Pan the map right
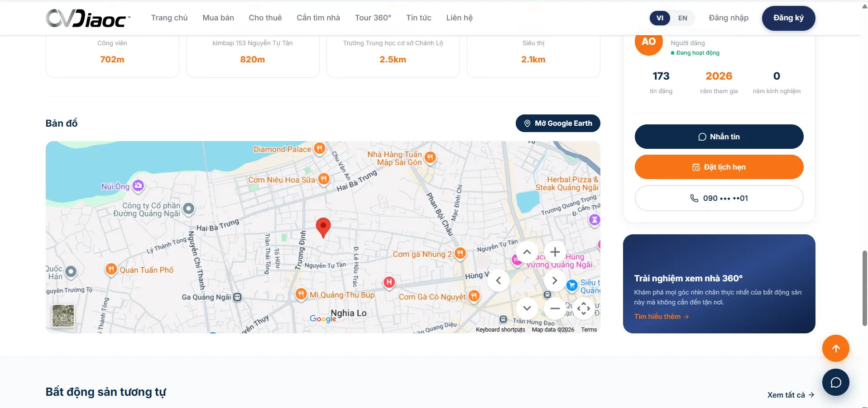Image resolution: width=868 pixels, height=408 pixels. click(555, 280)
